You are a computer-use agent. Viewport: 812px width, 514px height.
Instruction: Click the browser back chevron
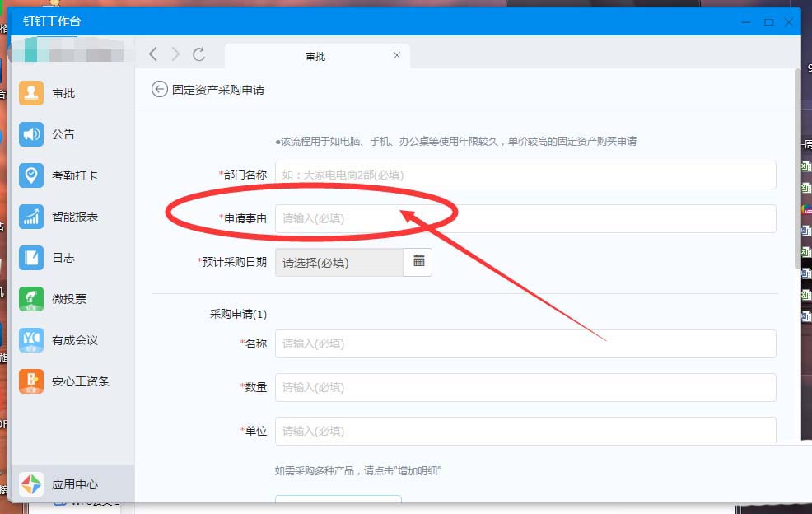(x=153, y=54)
